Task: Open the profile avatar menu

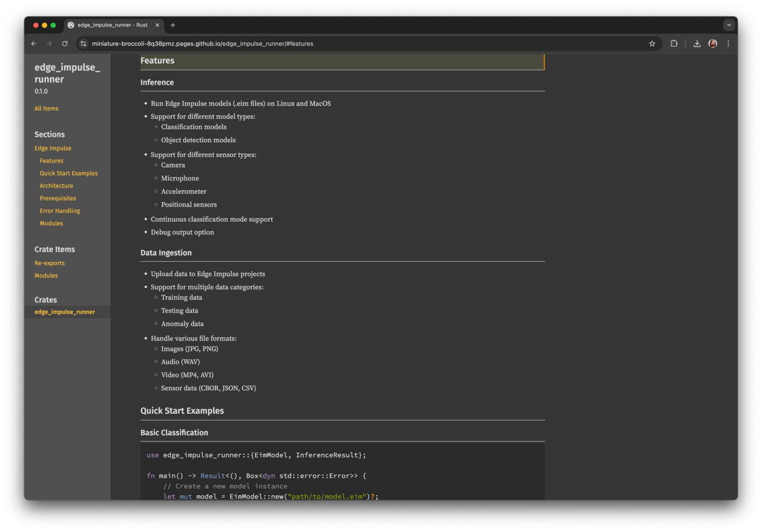Action: pos(712,44)
